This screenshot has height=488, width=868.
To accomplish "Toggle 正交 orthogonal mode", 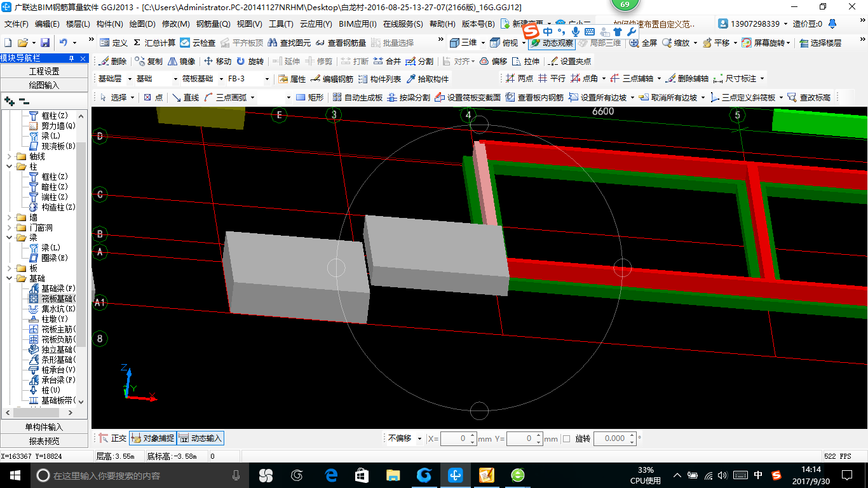I will [x=112, y=438].
